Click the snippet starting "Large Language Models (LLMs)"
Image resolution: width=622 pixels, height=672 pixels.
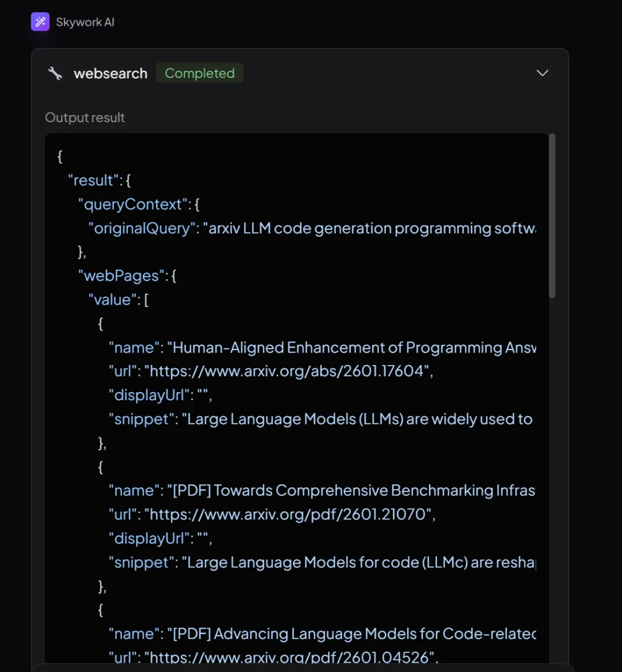(x=359, y=419)
